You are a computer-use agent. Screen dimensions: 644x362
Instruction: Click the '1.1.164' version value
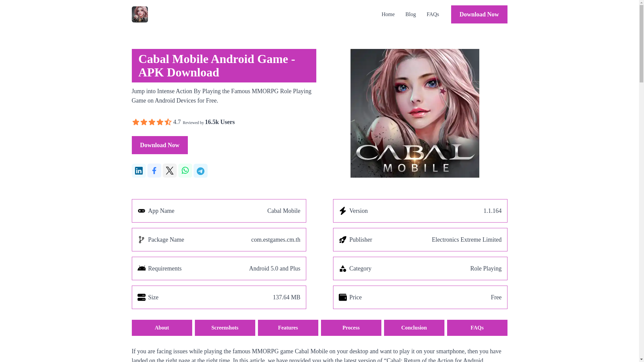coord(492,211)
